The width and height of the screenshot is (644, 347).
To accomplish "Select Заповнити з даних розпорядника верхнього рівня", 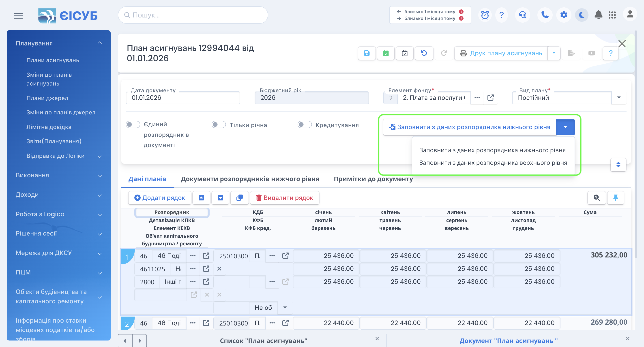I will (x=493, y=163).
